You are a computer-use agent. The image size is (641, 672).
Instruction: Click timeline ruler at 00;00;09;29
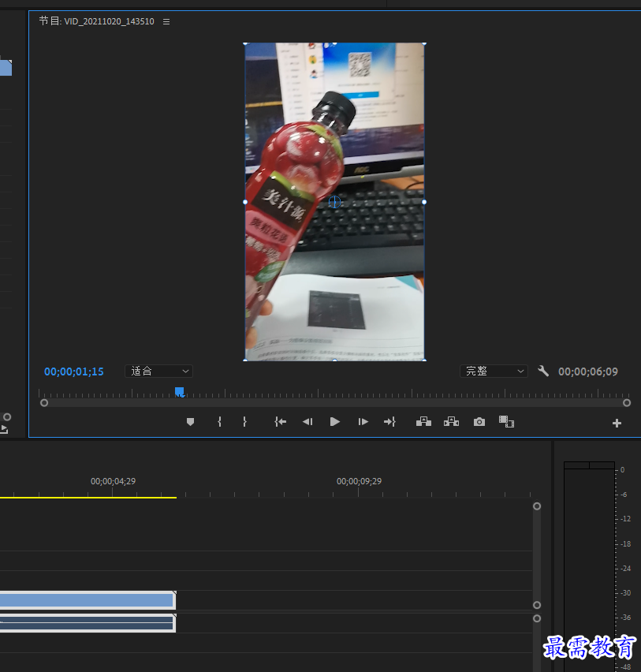click(359, 481)
